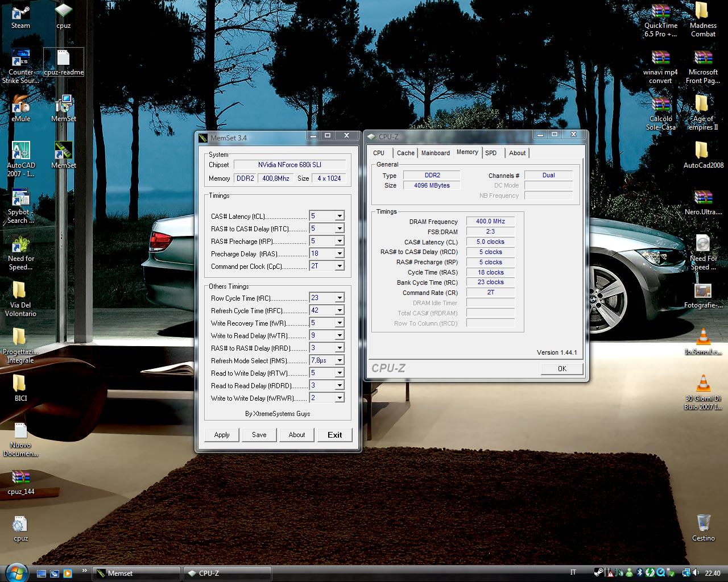The height and width of the screenshot is (582, 728).
Task: Open the Progettazione Integrale folder
Action: 21,346
